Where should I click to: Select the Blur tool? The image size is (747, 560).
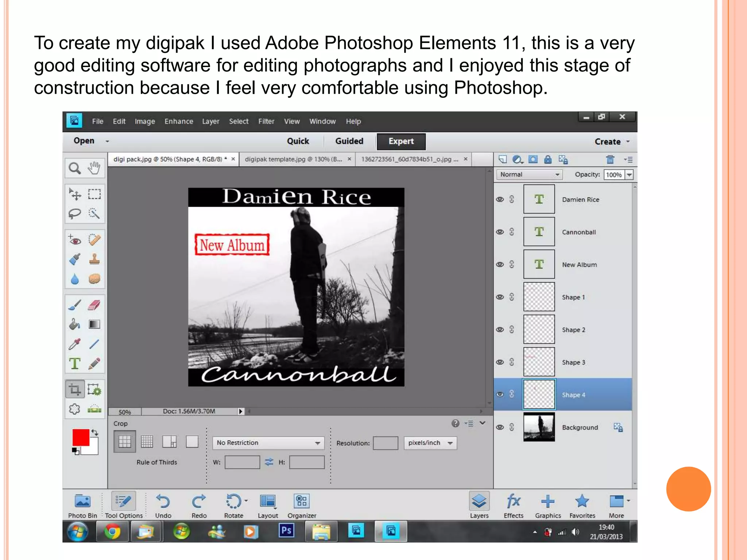click(75, 279)
